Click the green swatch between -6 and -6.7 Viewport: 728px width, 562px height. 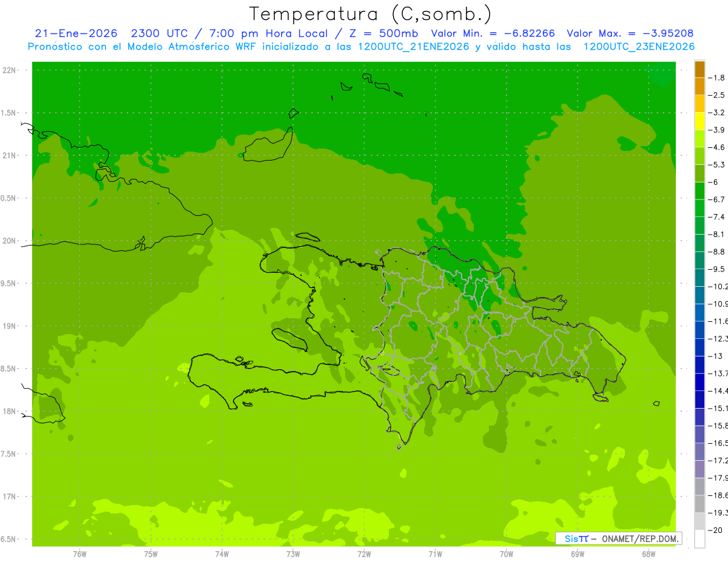tap(699, 191)
